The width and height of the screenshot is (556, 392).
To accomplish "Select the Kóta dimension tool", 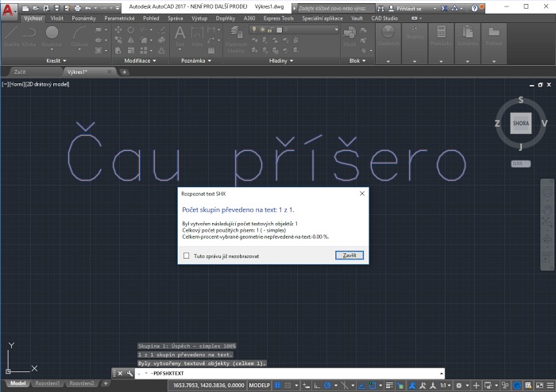I will point(197,37).
